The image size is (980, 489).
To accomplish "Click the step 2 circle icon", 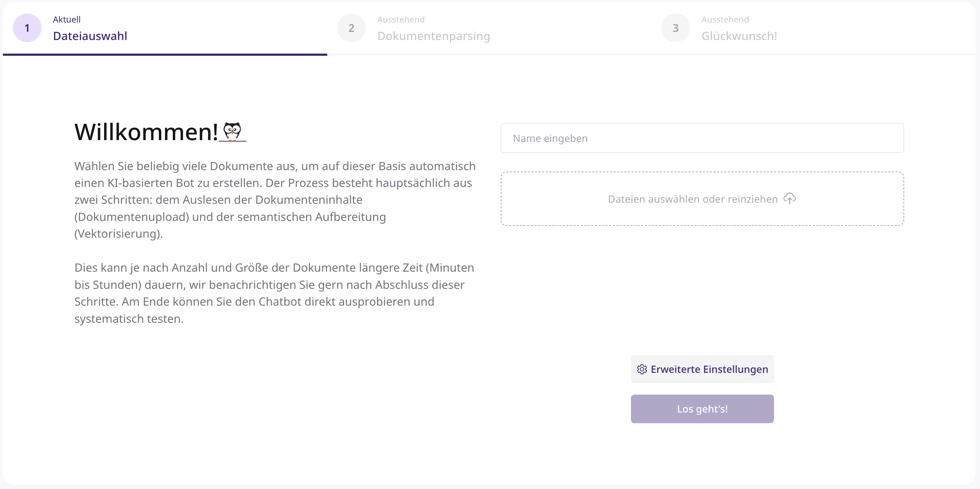I will [x=351, y=28].
